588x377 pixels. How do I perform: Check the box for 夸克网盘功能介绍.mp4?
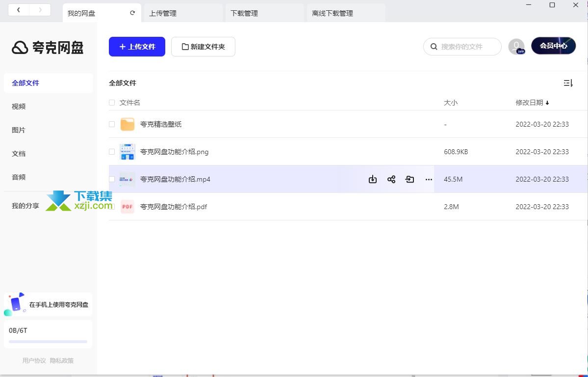(x=112, y=179)
